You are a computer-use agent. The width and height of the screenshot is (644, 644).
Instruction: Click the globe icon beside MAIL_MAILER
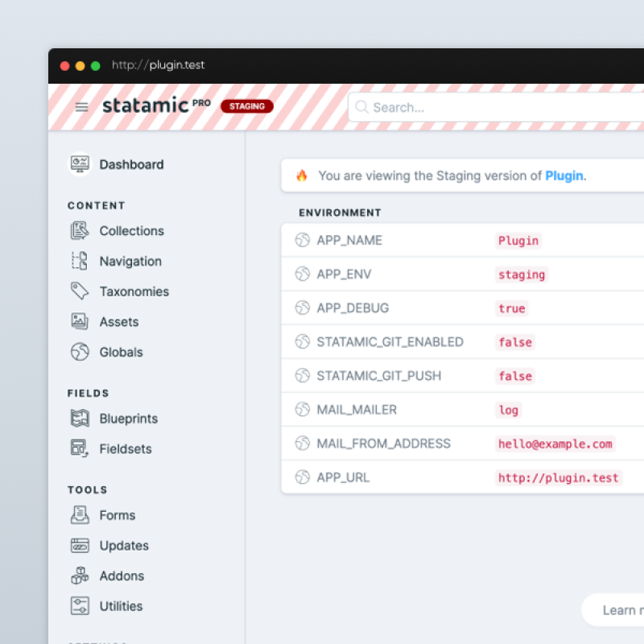point(303,410)
